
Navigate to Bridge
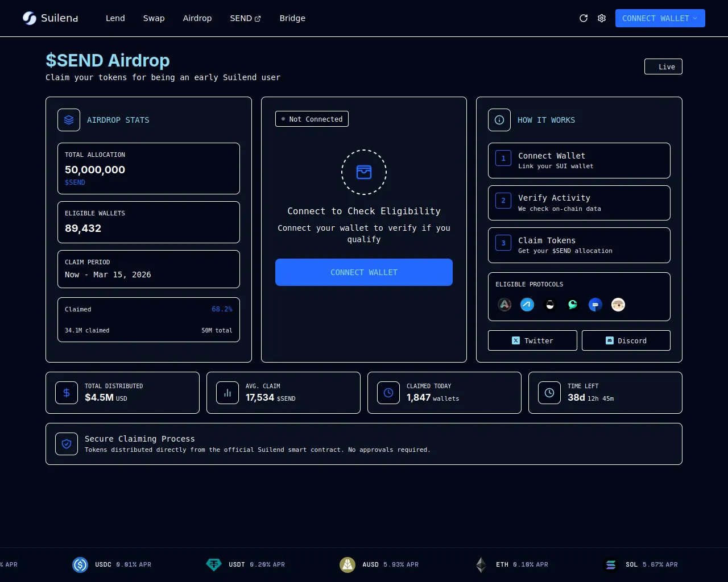click(x=292, y=18)
